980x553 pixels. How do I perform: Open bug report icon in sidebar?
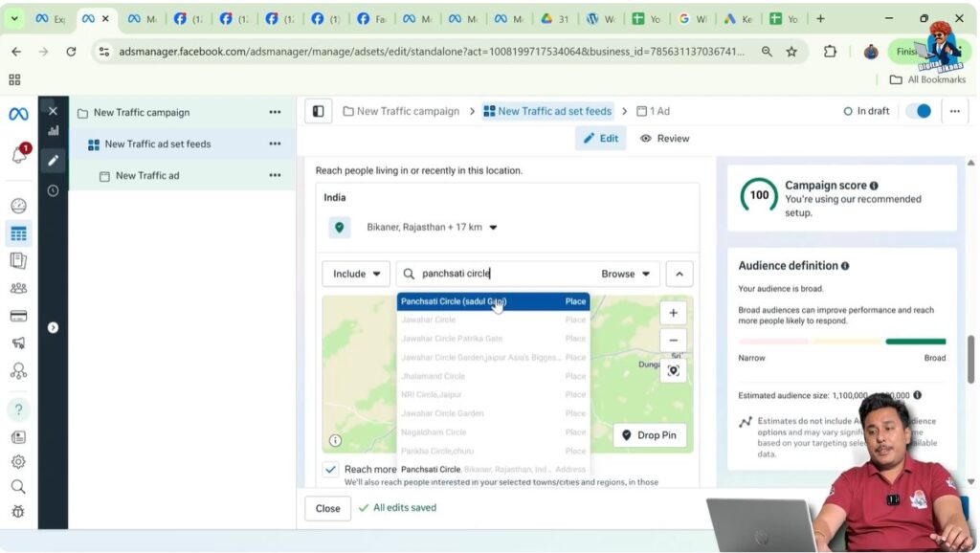(x=19, y=511)
